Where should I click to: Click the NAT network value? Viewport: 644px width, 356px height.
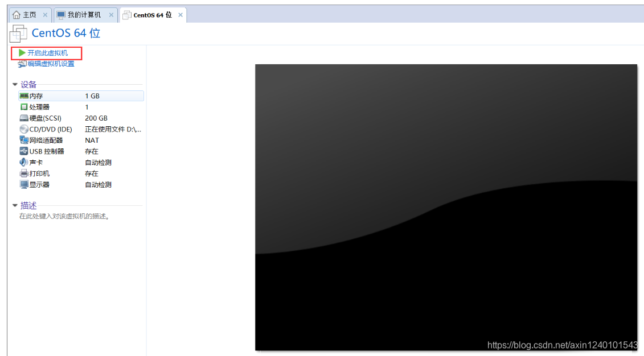pos(92,140)
